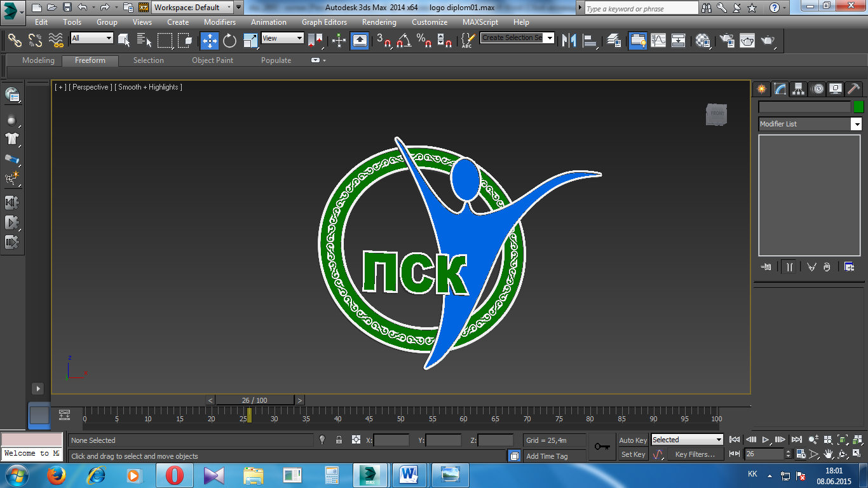Open the Motion command panel tab
Screen dimensions: 868x488
[817, 89]
